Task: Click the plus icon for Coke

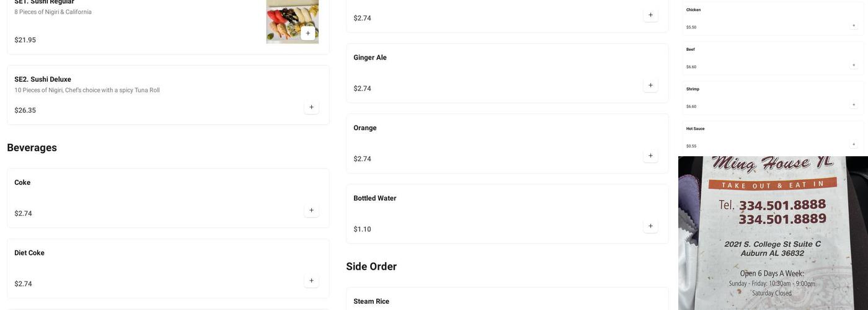Action: (311, 211)
